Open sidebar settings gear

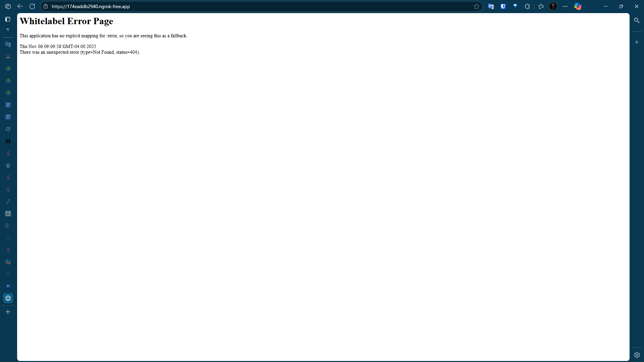pyautogui.click(x=637, y=355)
